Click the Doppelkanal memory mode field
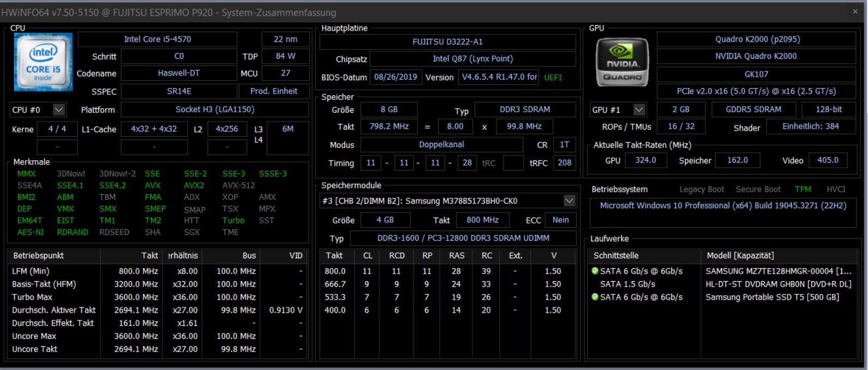 point(441,145)
